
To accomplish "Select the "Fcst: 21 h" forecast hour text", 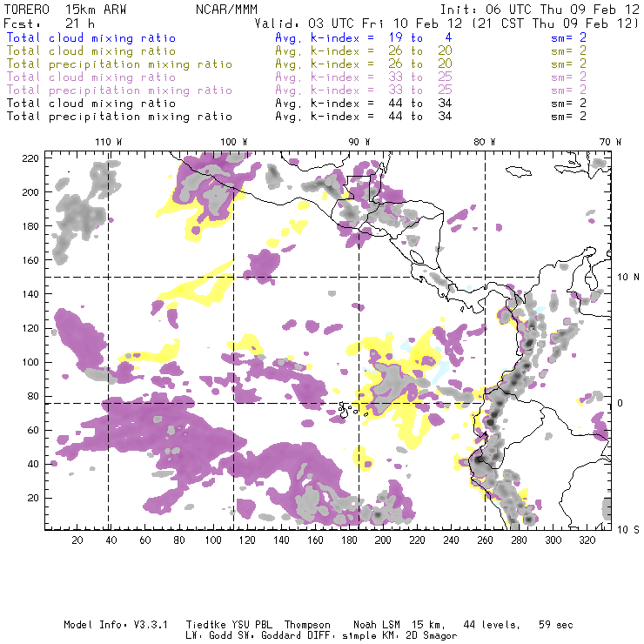I will pos(50,23).
